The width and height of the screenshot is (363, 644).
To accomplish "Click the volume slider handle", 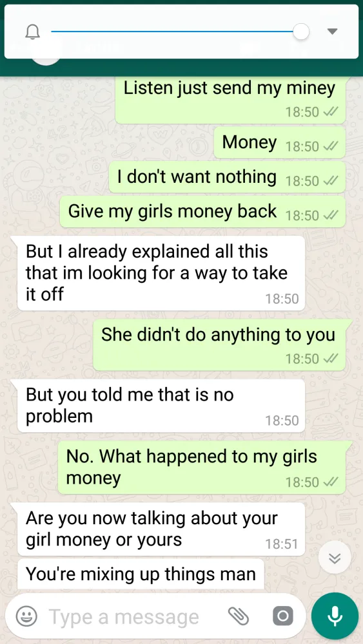I will click(x=301, y=32).
